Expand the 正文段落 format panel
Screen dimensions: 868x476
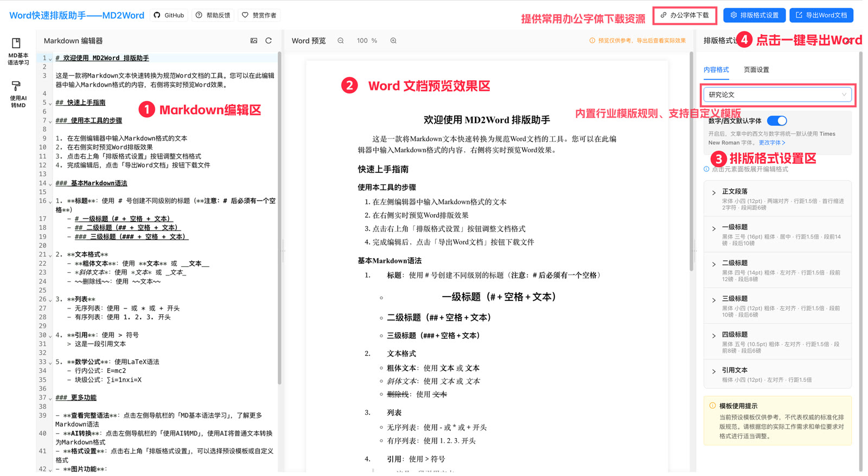pos(777,198)
